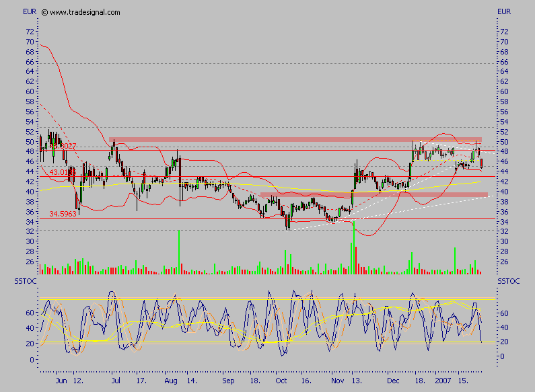The image size is (535, 392).
Task: Click the yellow 20 line in stochastic panel
Action: pyautogui.click(x=269, y=342)
